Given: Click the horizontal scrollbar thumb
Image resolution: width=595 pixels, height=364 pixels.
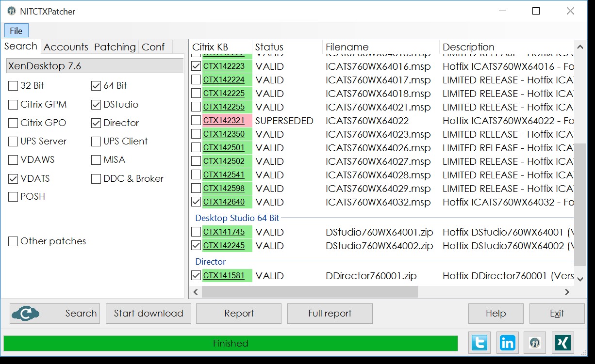Looking at the screenshot, I should coord(310,292).
